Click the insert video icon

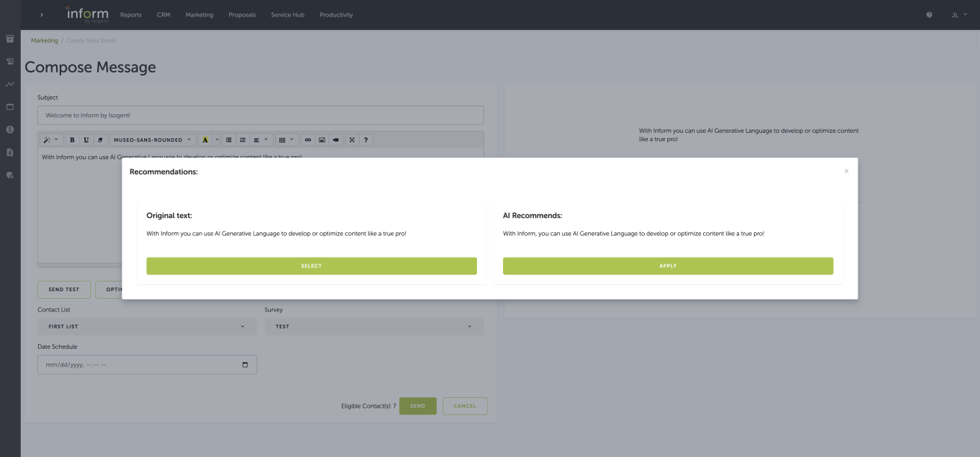(x=336, y=140)
